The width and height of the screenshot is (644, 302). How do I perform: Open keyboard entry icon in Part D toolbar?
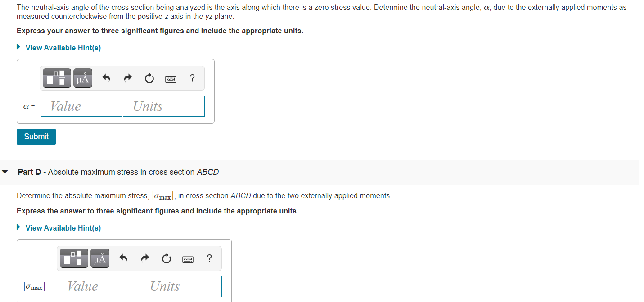tap(188, 258)
